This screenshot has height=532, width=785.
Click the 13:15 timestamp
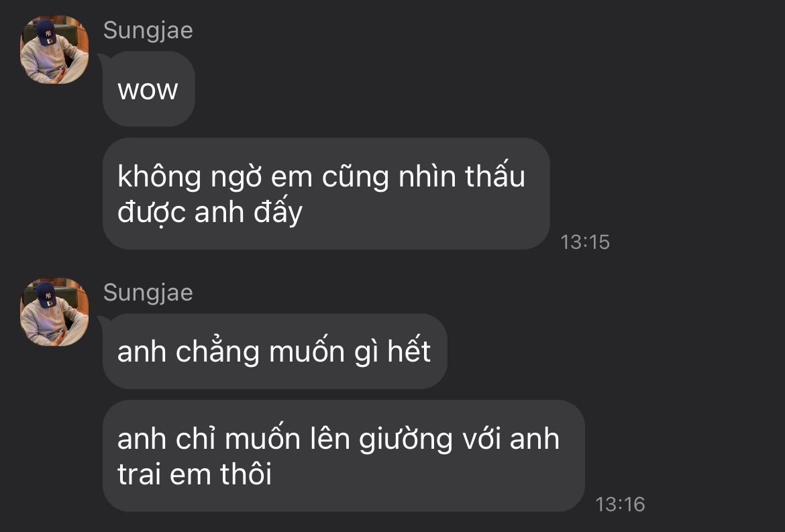pyautogui.click(x=585, y=242)
